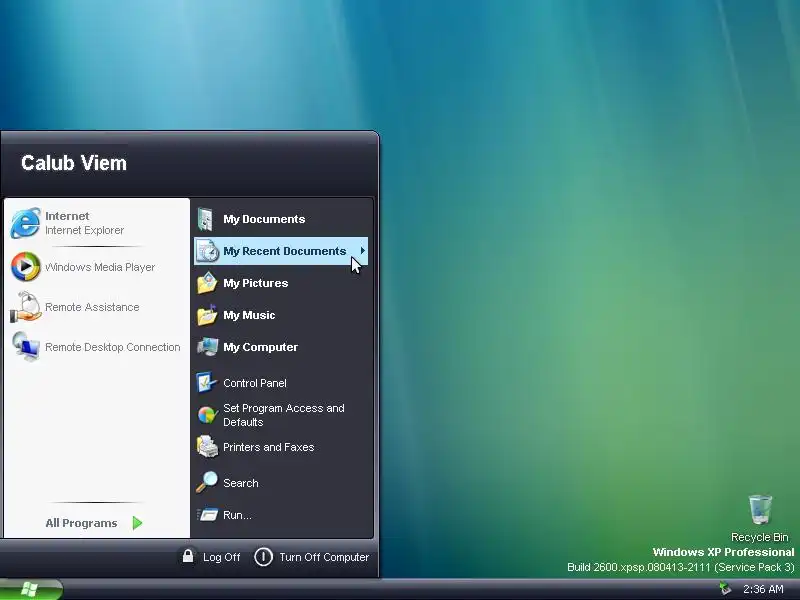Viewport: 800px width, 600px height.
Task: Click the All Programs label
Action: [x=81, y=523]
